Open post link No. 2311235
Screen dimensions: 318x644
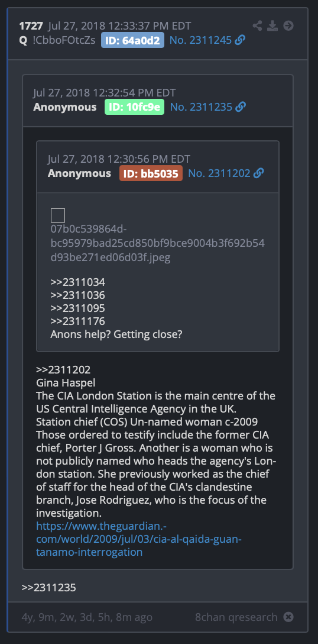(x=201, y=107)
